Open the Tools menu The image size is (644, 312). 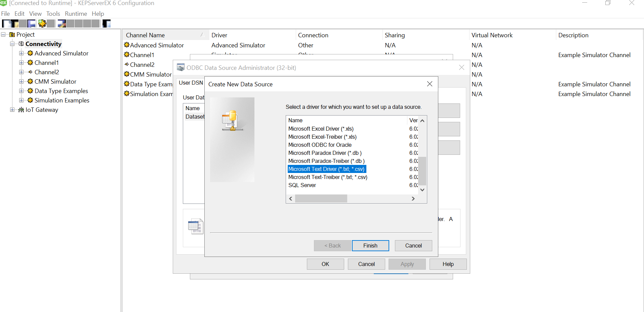click(x=53, y=14)
